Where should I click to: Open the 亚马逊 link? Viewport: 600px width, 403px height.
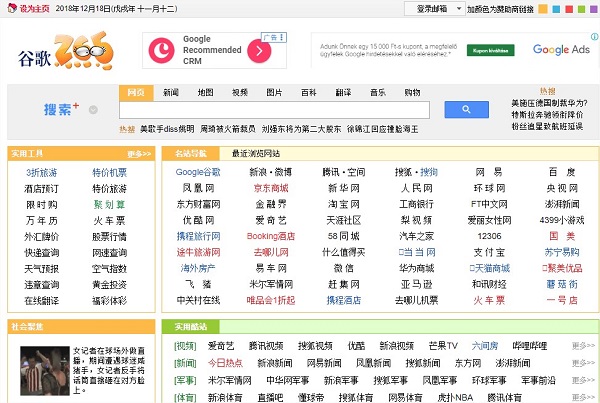click(x=416, y=284)
